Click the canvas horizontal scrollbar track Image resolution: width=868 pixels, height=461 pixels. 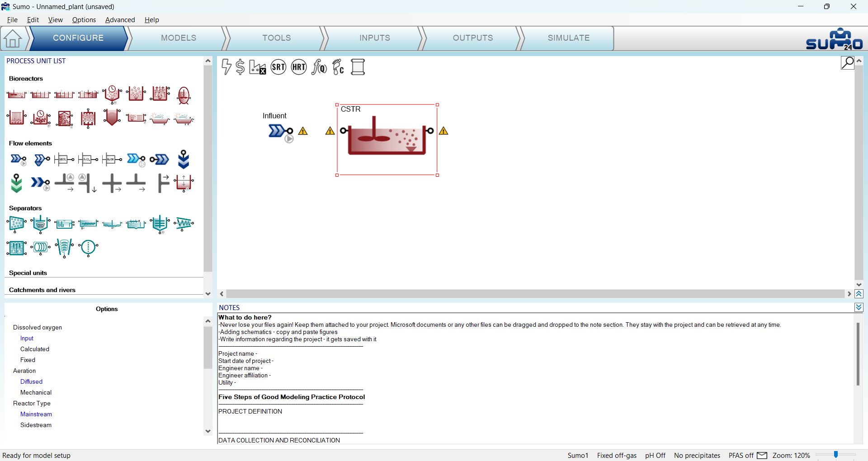coord(535,294)
